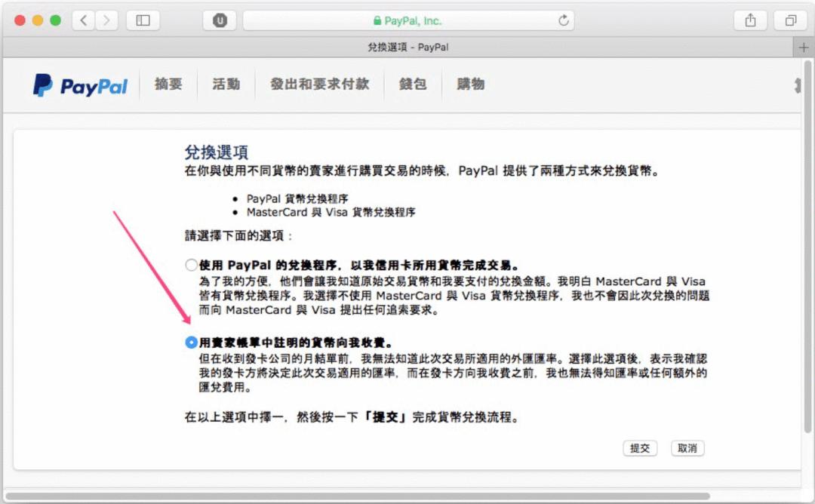
Task: Click the Safari back navigation arrow
Action: click(x=83, y=20)
